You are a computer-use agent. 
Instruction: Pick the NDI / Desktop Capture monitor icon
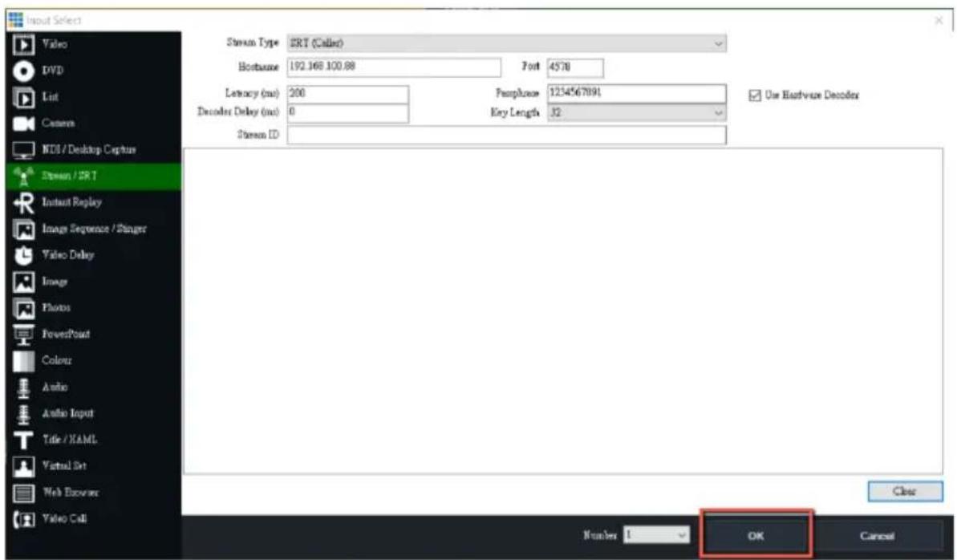coord(24,149)
